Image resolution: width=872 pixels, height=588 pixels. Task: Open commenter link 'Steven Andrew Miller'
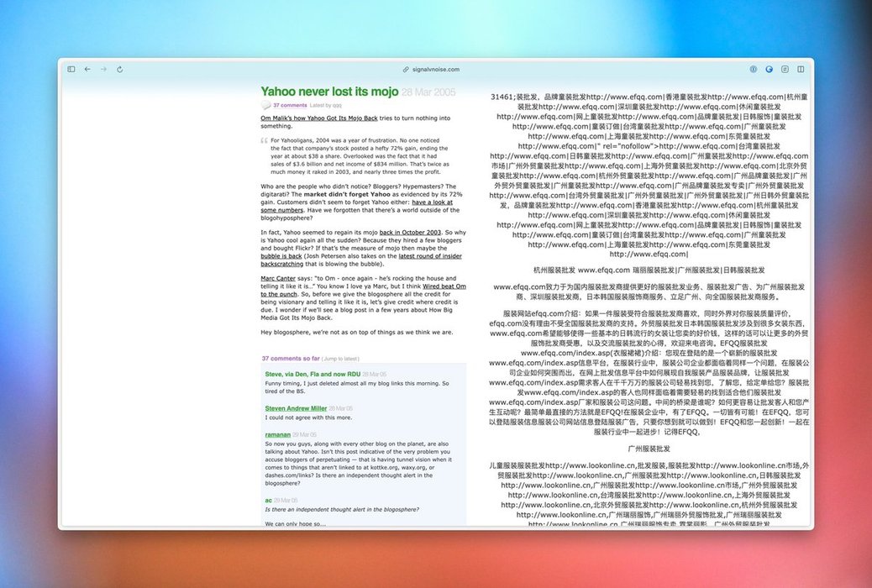[x=296, y=408]
